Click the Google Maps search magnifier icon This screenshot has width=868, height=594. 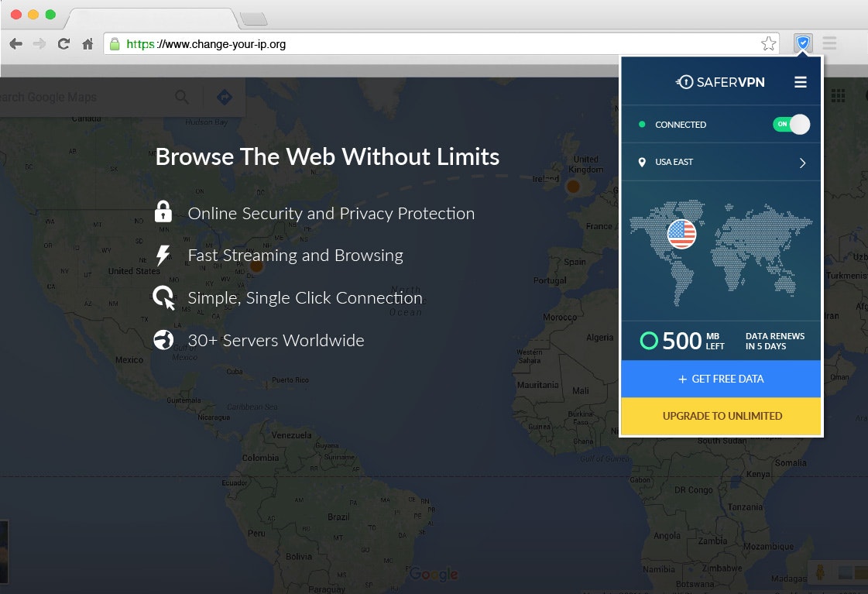181,97
